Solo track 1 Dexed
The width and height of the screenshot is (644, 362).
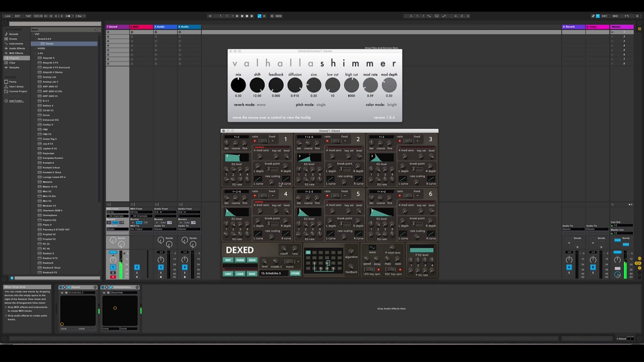[x=113, y=272]
